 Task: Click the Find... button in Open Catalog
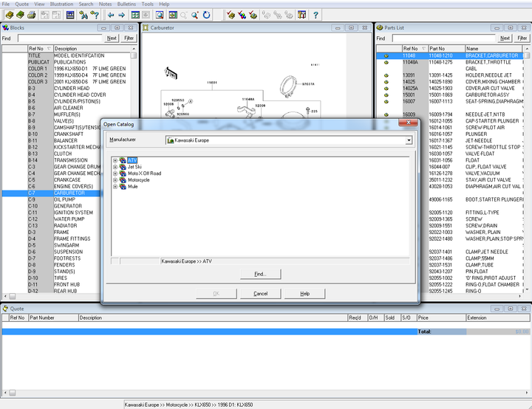coord(261,274)
